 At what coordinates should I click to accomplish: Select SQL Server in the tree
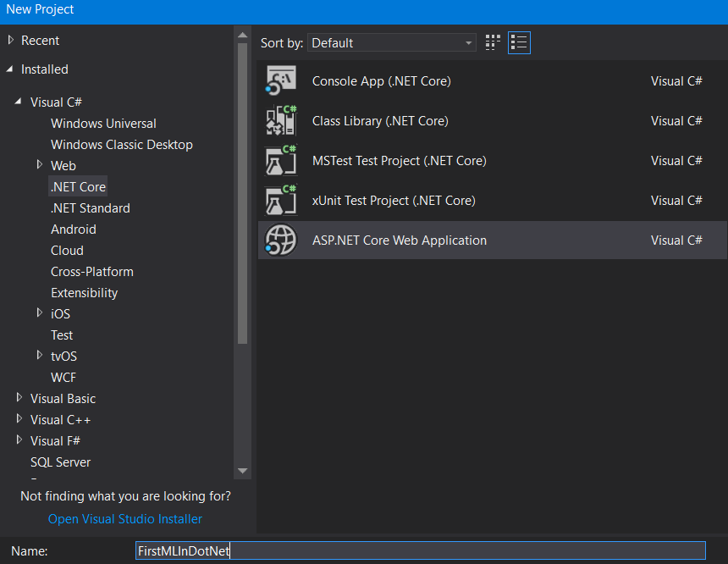(60, 462)
